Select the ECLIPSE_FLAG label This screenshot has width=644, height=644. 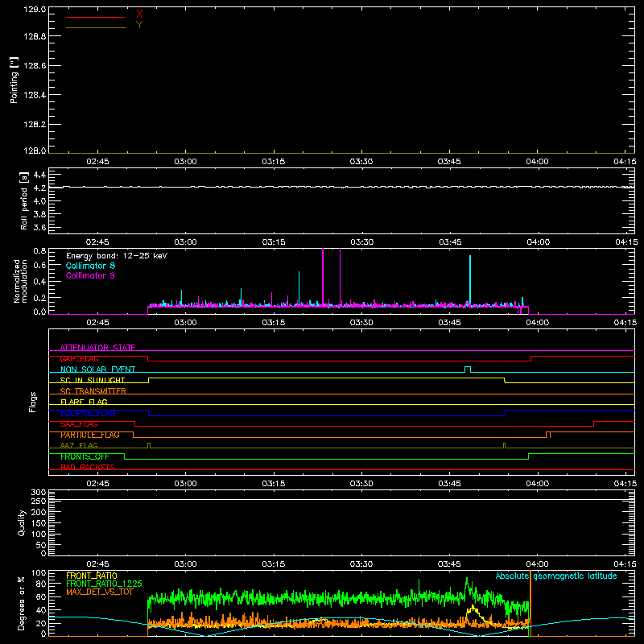point(88,413)
